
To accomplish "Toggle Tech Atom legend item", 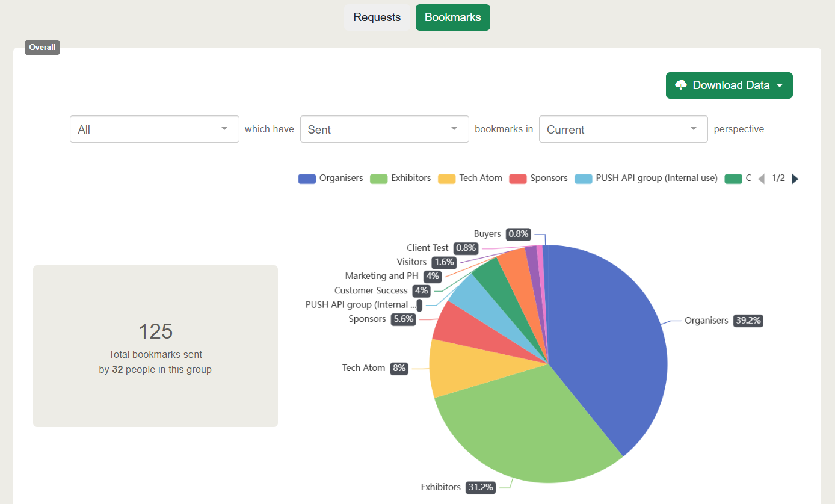I will tap(470, 178).
